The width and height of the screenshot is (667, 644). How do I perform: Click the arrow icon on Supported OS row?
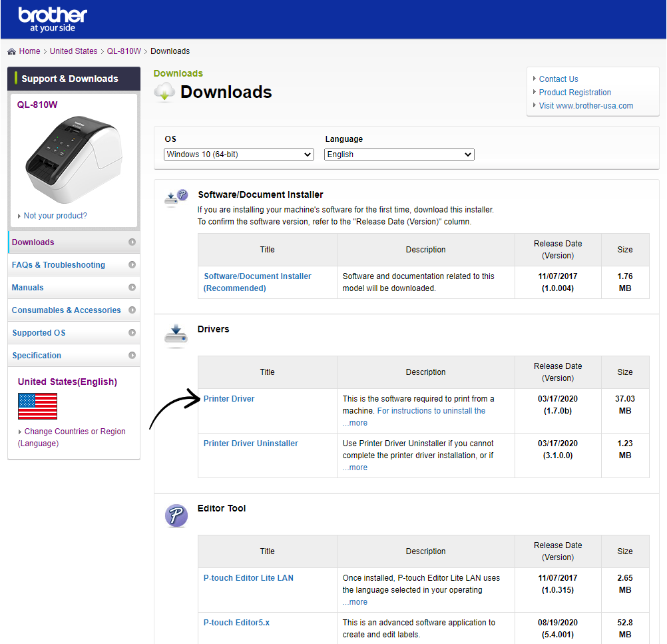pos(132,332)
